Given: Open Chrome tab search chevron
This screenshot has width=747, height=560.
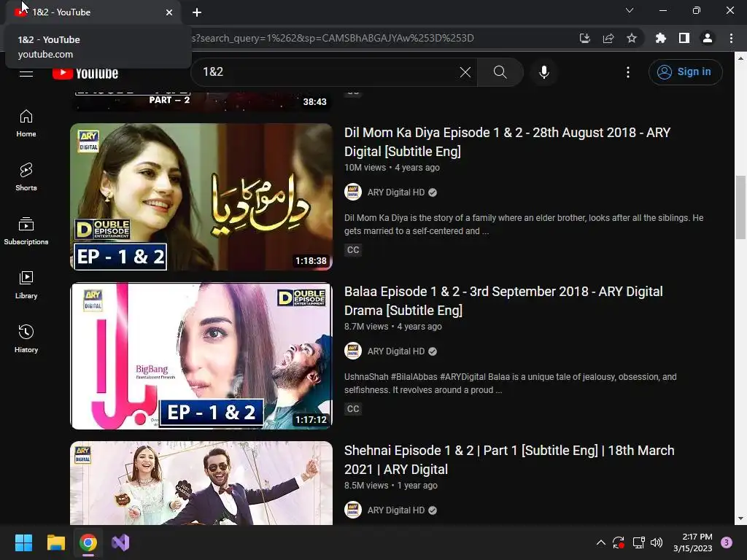Looking at the screenshot, I should (x=630, y=10).
